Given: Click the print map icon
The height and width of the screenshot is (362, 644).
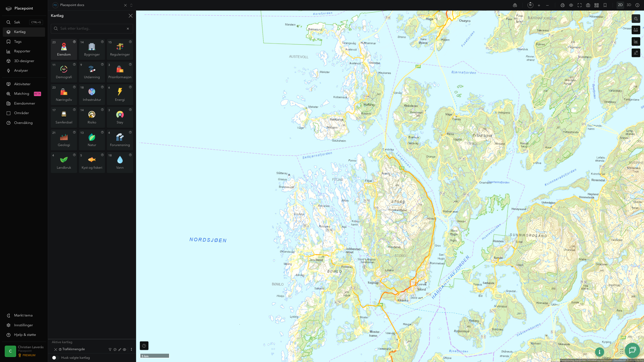Looking at the screenshot, I should coord(562,5).
